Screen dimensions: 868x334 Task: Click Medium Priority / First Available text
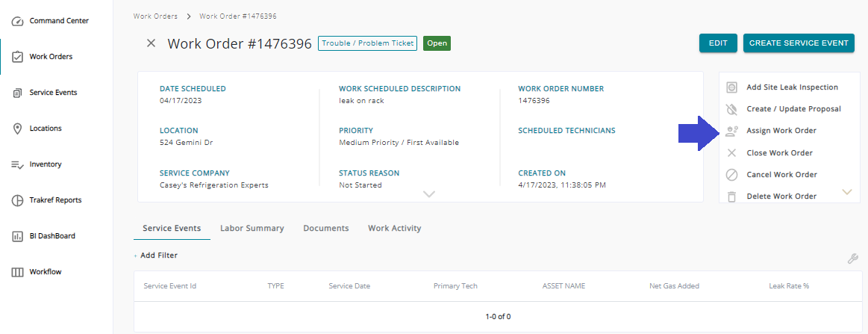pos(399,143)
